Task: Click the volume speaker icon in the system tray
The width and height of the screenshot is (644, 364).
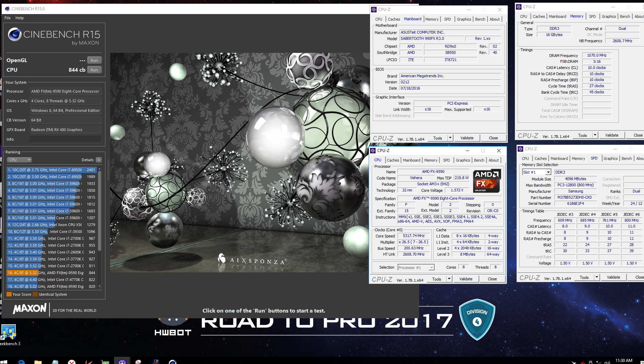Action: tap(607, 362)
